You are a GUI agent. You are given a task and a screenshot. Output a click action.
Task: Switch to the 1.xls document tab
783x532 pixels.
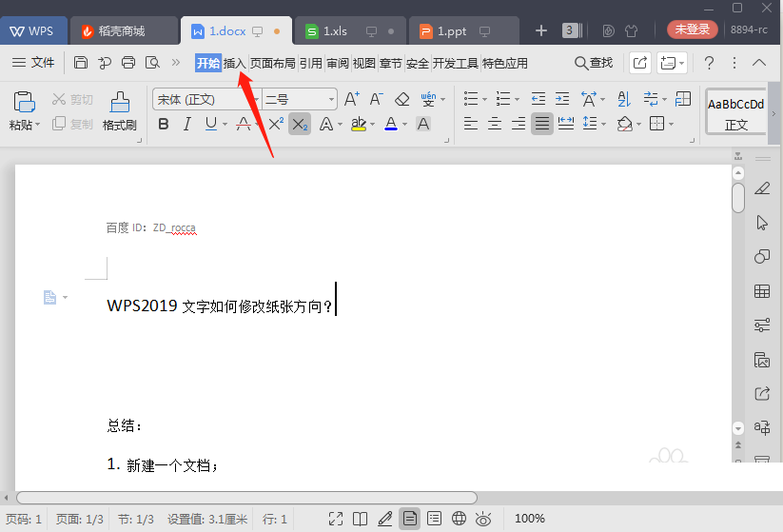pos(350,31)
